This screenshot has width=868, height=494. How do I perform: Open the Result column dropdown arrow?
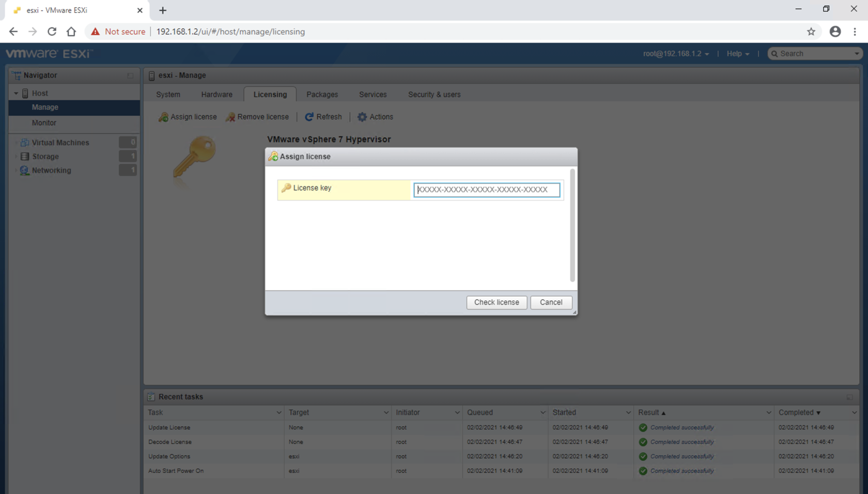point(769,412)
